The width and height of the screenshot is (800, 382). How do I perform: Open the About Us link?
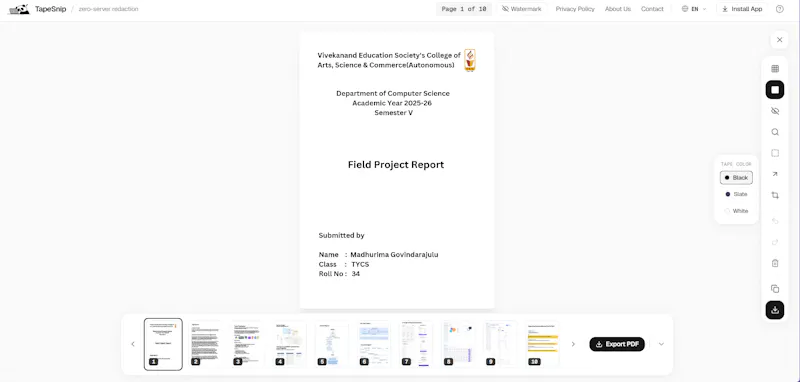point(618,9)
